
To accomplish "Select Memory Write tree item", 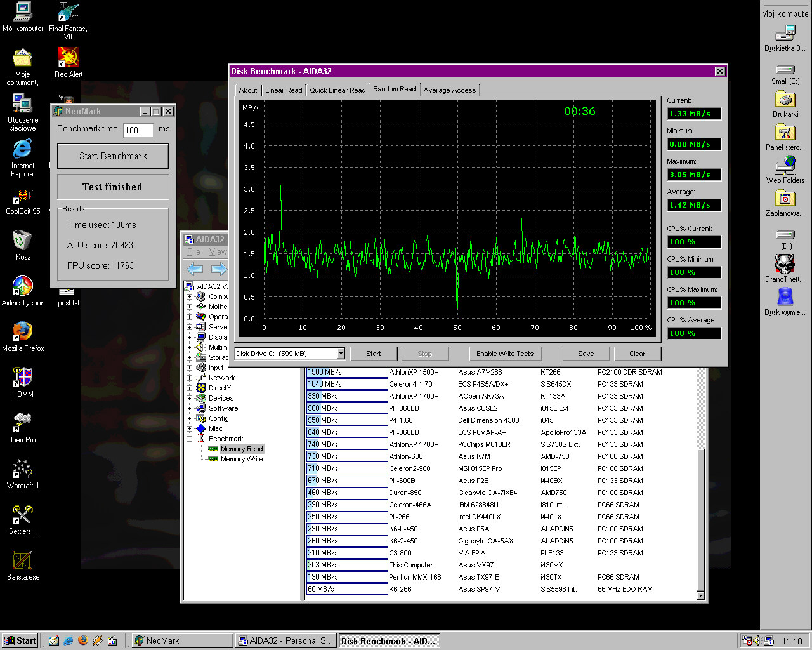I will coord(241,459).
